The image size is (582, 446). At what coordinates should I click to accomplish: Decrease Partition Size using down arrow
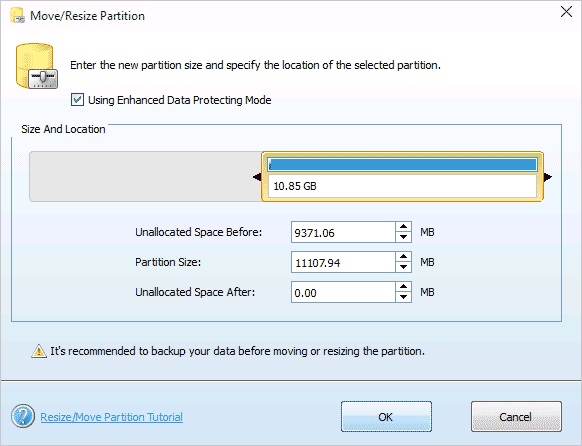[403, 267]
